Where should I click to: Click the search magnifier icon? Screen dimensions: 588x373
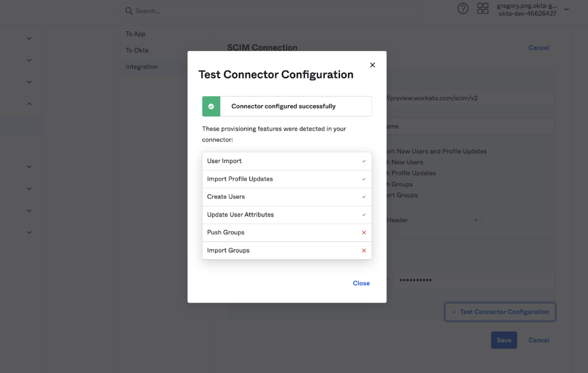[x=129, y=11]
